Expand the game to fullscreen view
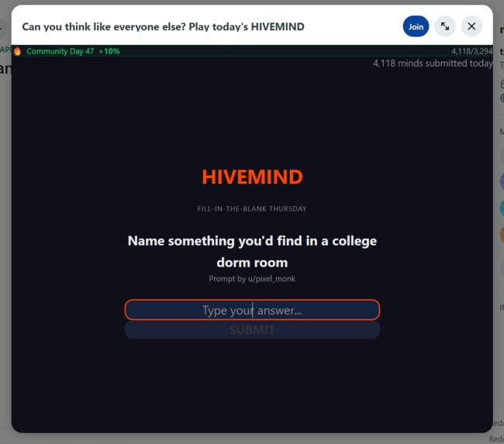 point(445,26)
